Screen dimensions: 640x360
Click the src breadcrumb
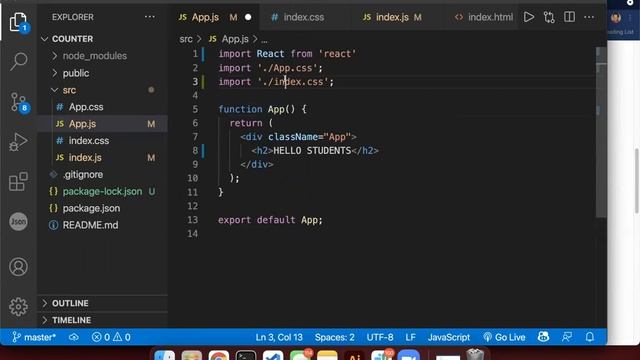pos(186,39)
